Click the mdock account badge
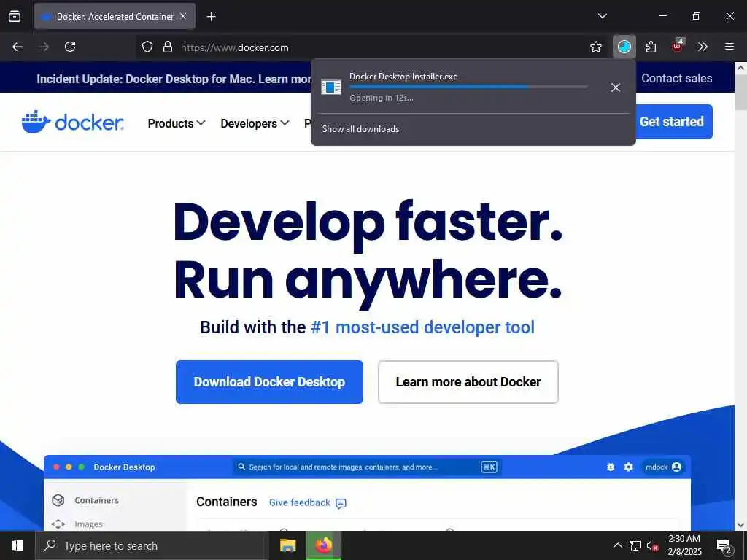 point(663,467)
